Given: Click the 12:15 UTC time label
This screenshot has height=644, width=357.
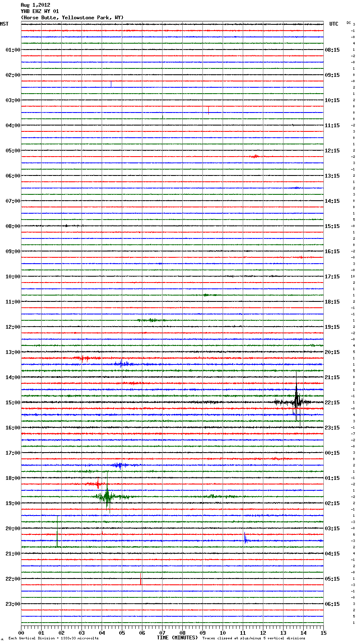Looking at the screenshot, I should [332, 151].
